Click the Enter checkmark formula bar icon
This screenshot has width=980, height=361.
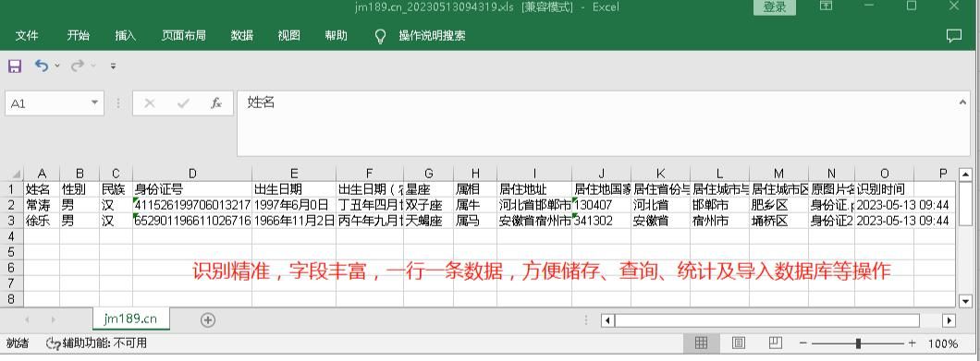tap(183, 103)
